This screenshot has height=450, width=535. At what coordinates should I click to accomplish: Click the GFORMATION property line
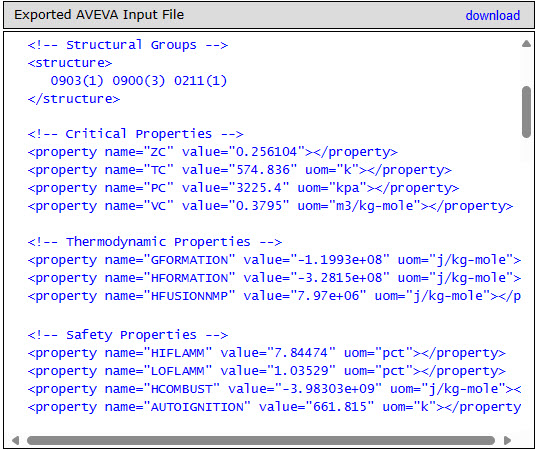[274, 260]
